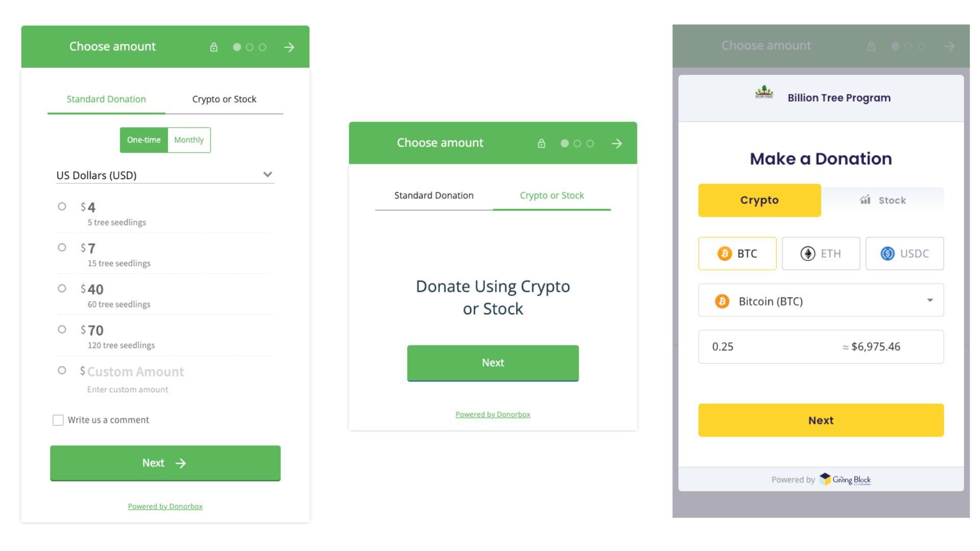Switch to Crypto or Stock tab left panel
This screenshot has height=551, width=980.
pyautogui.click(x=224, y=99)
